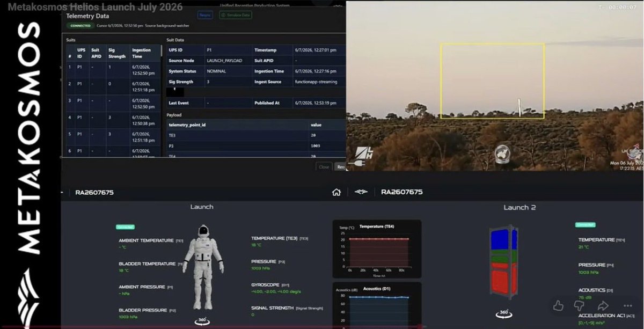
Task: Click the PRESSURE P3 reading in Launch
Action: click(x=269, y=265)
